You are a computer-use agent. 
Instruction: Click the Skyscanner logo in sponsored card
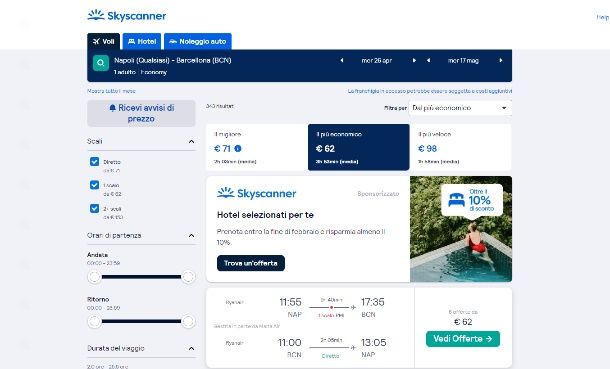[257, 193]
